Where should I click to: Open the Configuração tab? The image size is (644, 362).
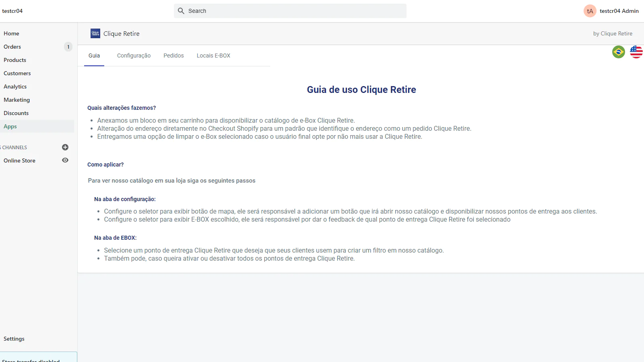[x=134, y=56]
